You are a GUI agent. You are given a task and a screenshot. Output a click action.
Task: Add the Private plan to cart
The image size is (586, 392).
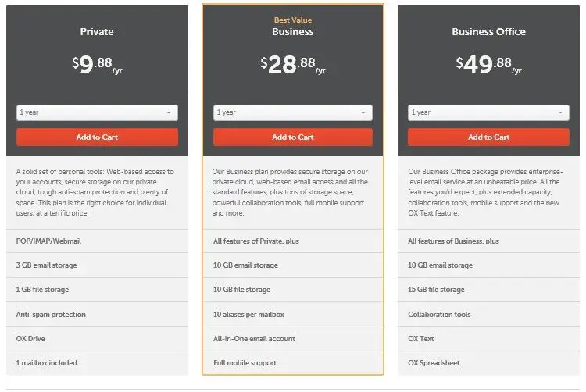[x=97, y=137]
